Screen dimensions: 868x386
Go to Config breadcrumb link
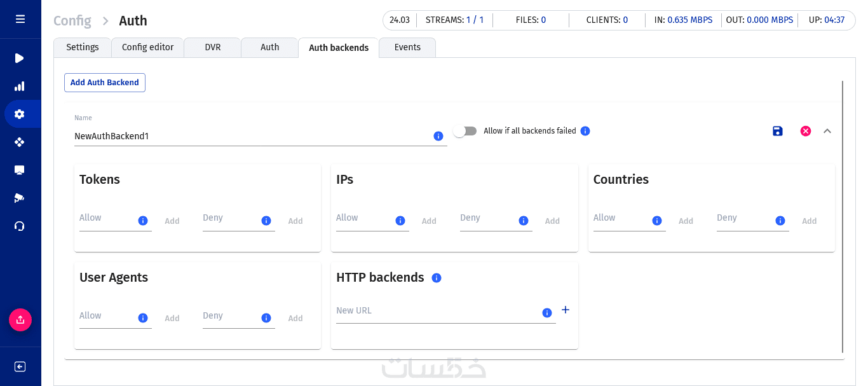72,20
